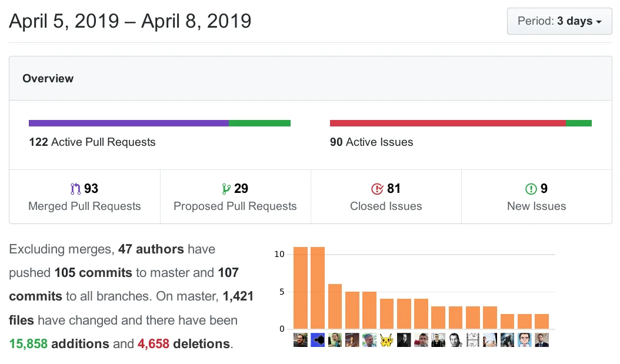Click the 47 authors link
The image size is (620, 364).
tap(151, 249)
